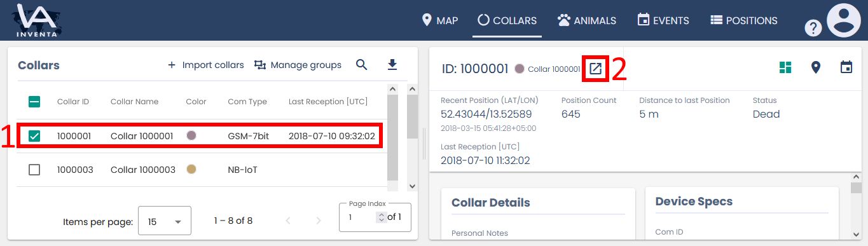Click the Page Index stepper arrows
The height and width of the screenshot is (246, 868).
(382, 217)
